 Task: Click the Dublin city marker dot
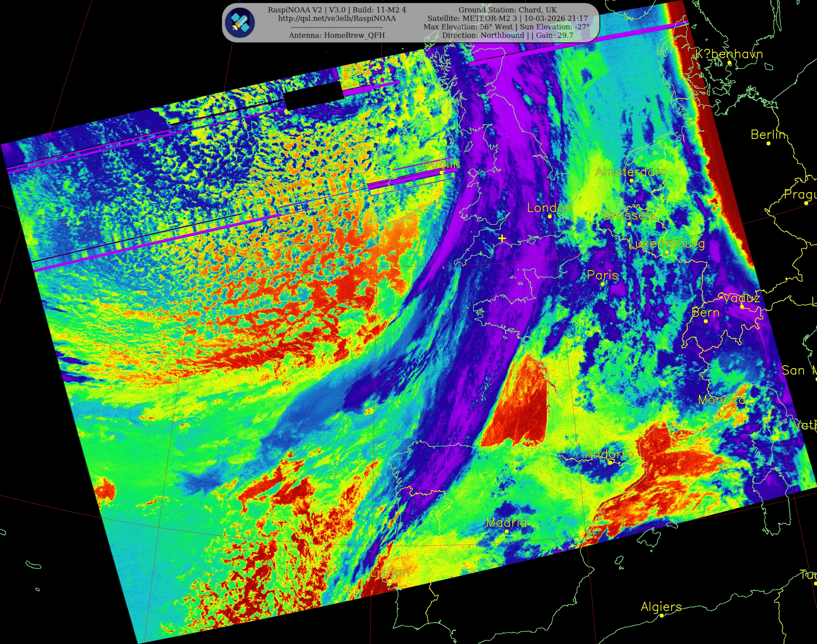(441, 172)
